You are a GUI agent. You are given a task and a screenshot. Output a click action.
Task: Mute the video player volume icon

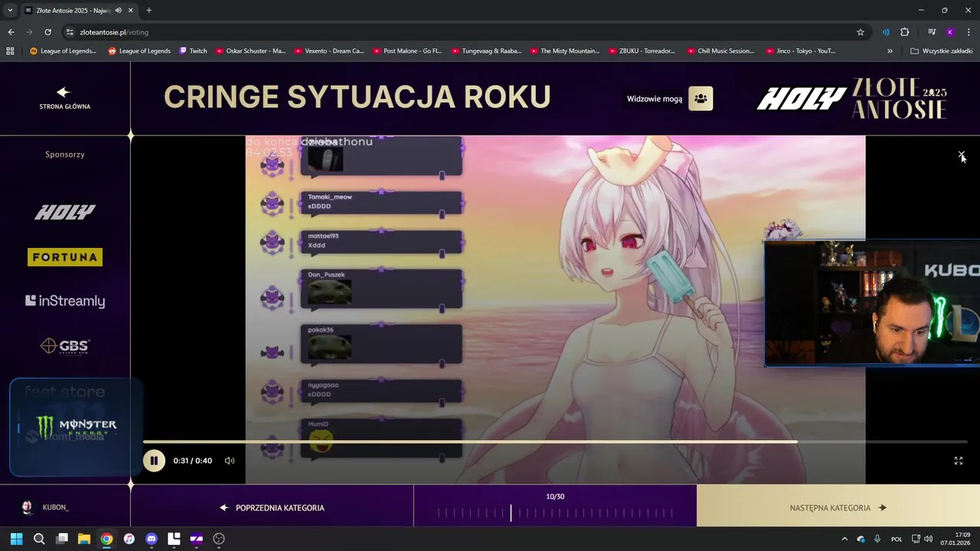229,461
